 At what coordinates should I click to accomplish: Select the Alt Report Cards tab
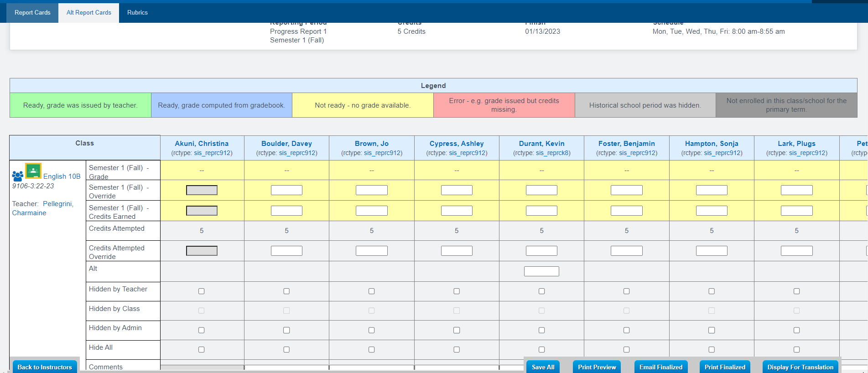(x=89, y=13)
